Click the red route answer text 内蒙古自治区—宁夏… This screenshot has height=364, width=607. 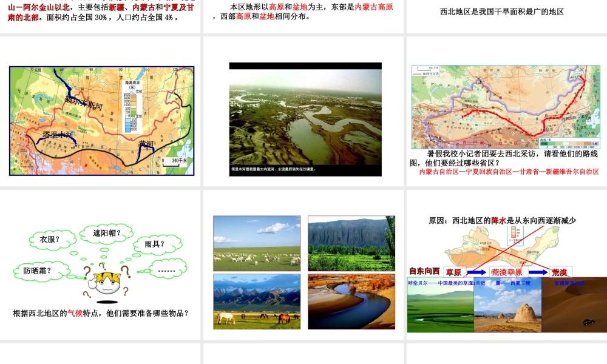[509, 172]
